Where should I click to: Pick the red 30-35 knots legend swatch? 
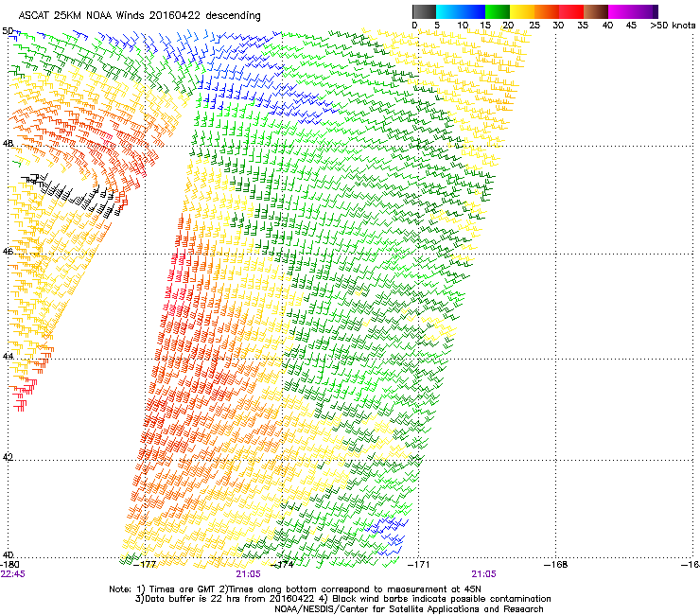pyautogui.click(x=571, y=11)
